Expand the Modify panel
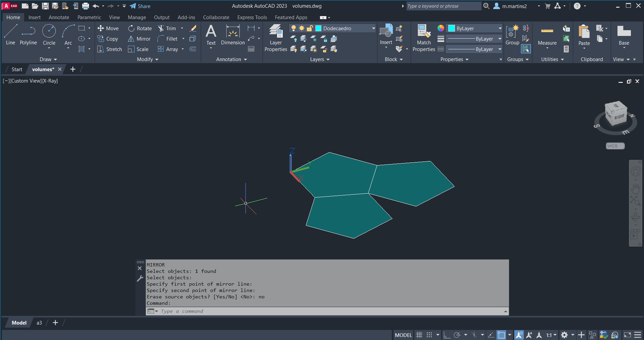644x340 pixels. (x=147, y=59)
